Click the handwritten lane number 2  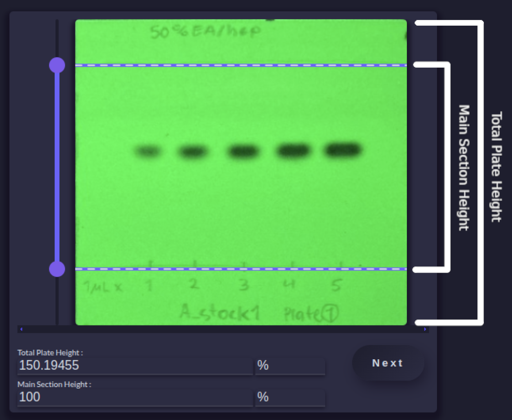point(194,284)
